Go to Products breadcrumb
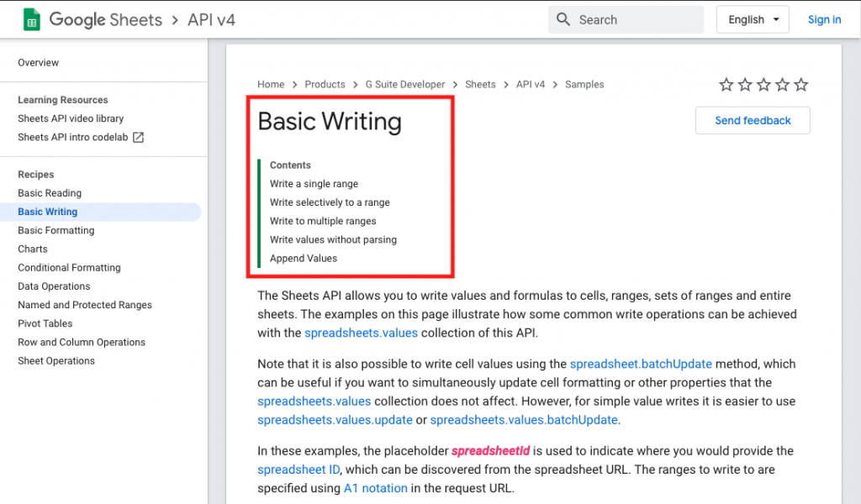Screen dimensions: 861x504 325,85
